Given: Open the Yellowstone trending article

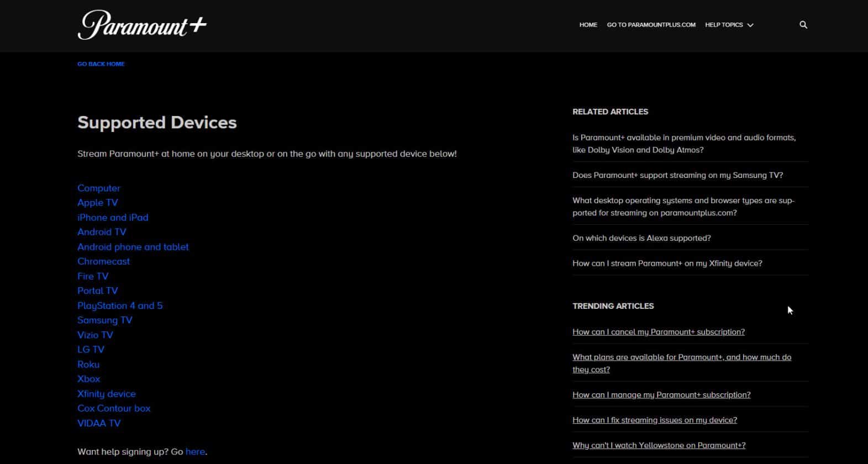Looking at the screenshot, I should [x=659, y=445].
